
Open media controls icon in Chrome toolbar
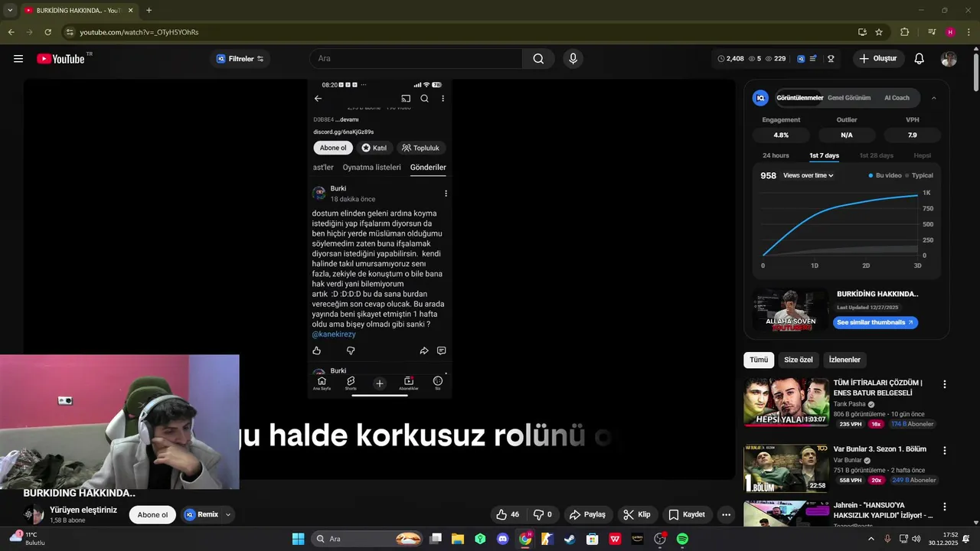tap(932, 32)
